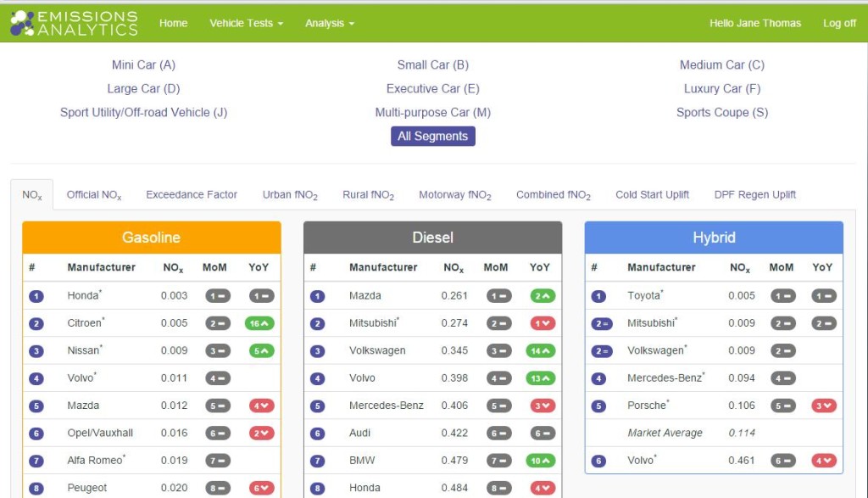Click rank 6 badge for hybrid Volvo

(598, 461)
